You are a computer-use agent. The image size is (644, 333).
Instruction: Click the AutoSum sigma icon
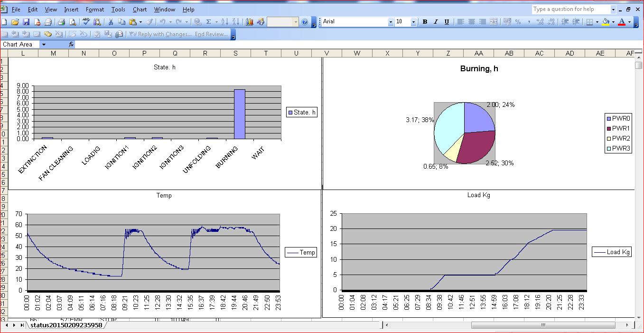[x=208, y=22]
